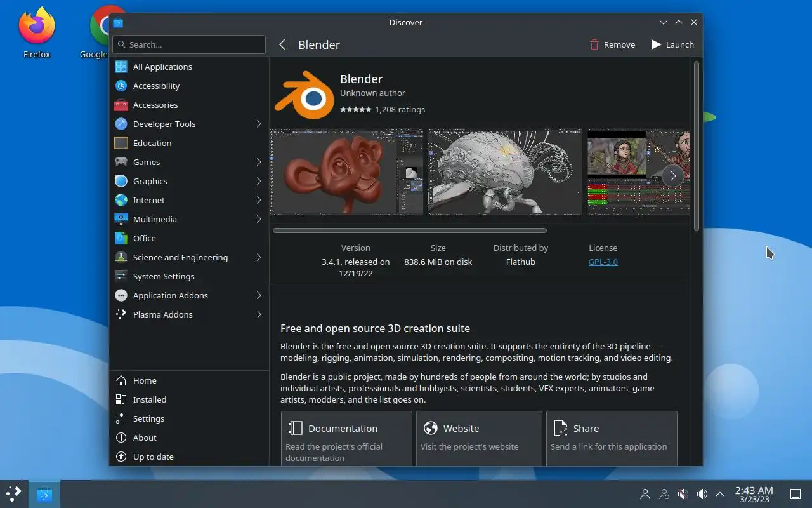
Task: Click the Internet globe icon
Action: (121, 200)
